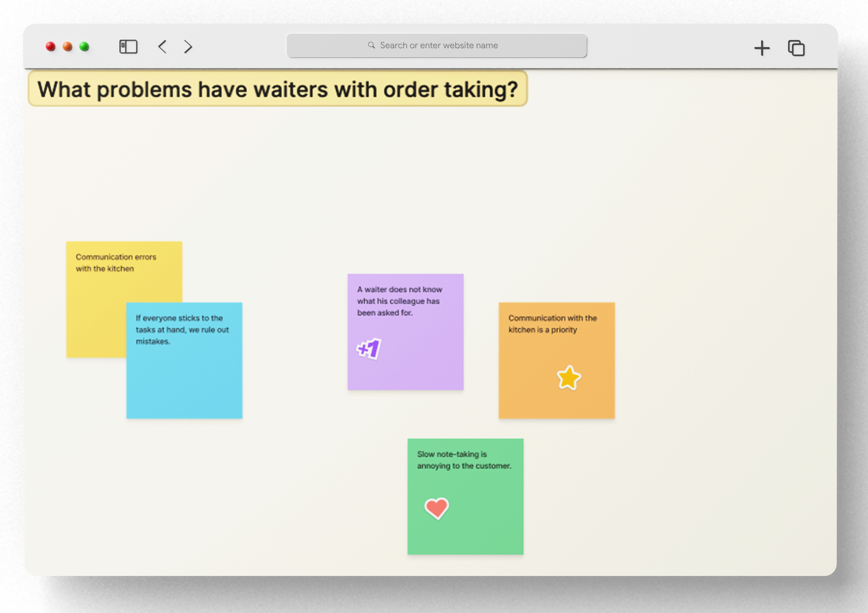Show tab overview icon
Viewport: 868px width, 613px height.
coord(796,48)
